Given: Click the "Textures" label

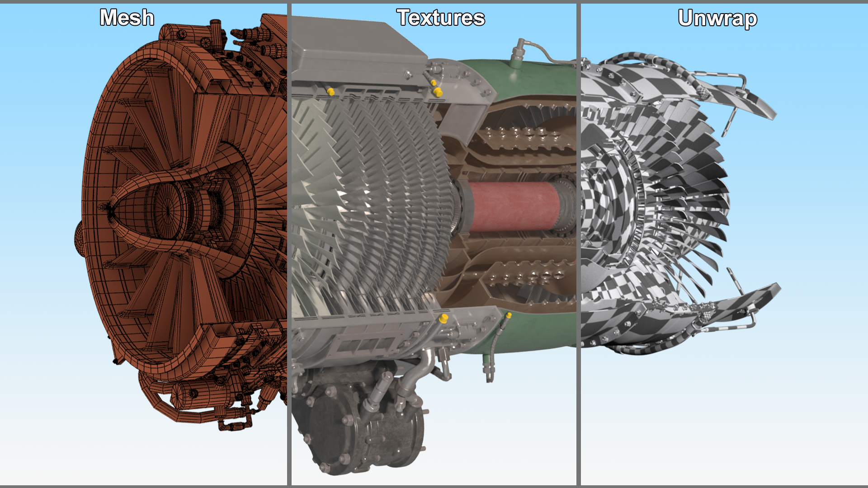Looking at the screenshot, I should (x=441, y=18).
